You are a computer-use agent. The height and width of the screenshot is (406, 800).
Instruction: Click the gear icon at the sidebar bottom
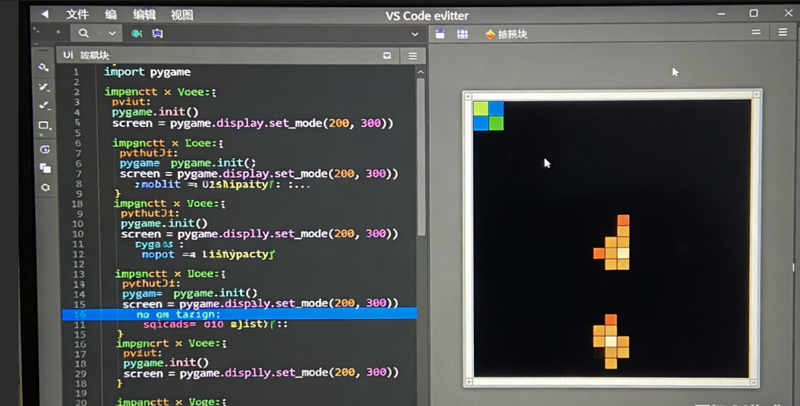pyautogui.click(x=45, y=187)
